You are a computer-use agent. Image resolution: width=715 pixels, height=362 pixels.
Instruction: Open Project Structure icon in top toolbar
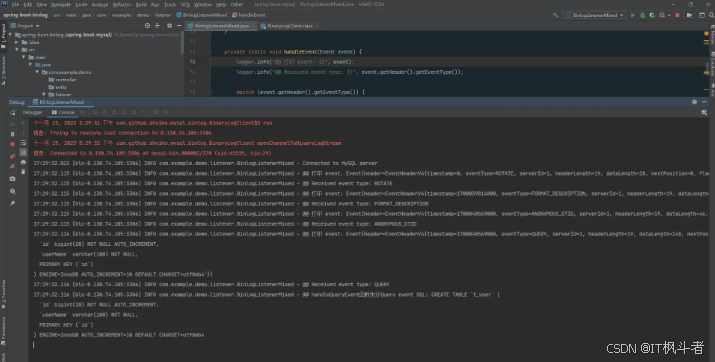pos(689,15)
